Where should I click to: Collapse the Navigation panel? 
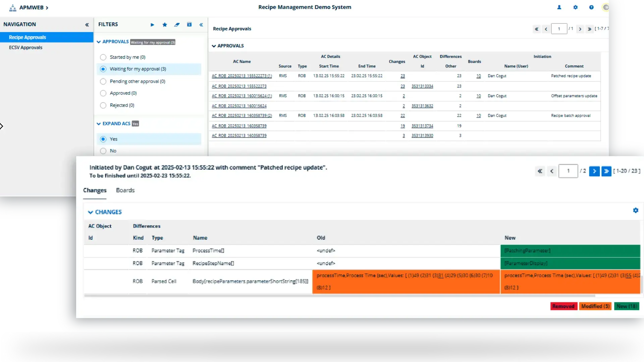87,24
